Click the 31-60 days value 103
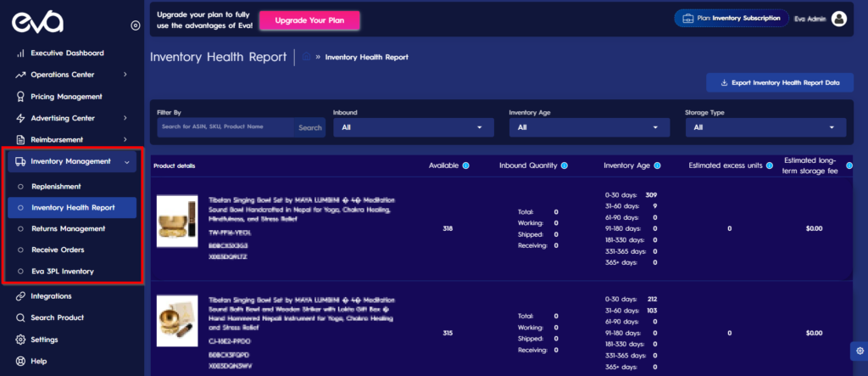 pos(652,311)
